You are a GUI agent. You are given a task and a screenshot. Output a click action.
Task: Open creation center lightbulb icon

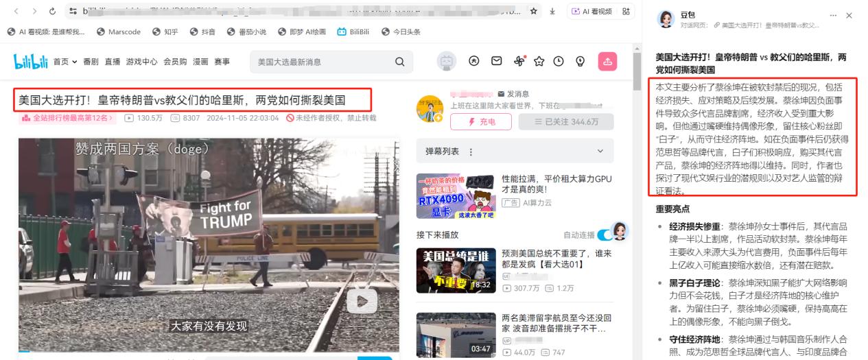pyautogui.click(x=580, y=62)
